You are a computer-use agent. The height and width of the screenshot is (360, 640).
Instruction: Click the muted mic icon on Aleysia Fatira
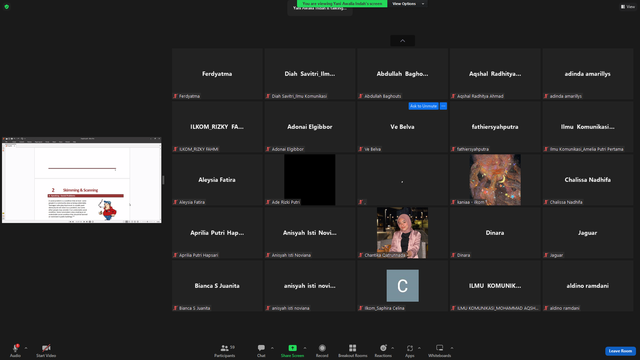coord(176,202)
